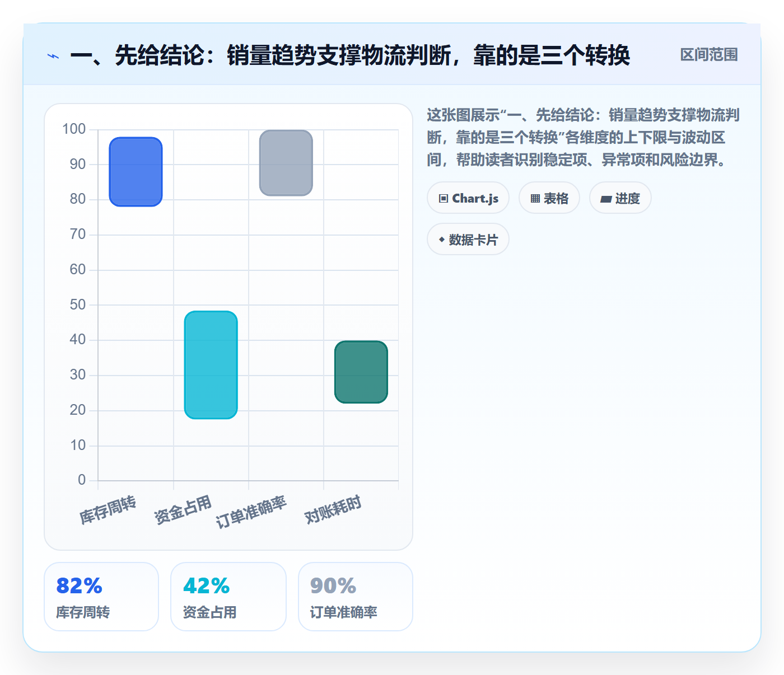
Task: Click the 50 tick on the y-axis
Action: 78,305
